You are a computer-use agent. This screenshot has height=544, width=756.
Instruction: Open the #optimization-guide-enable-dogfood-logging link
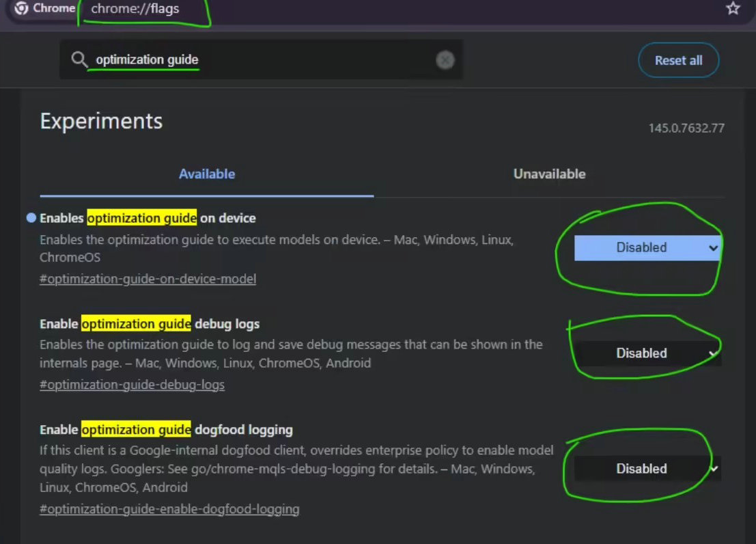[169, 509]
